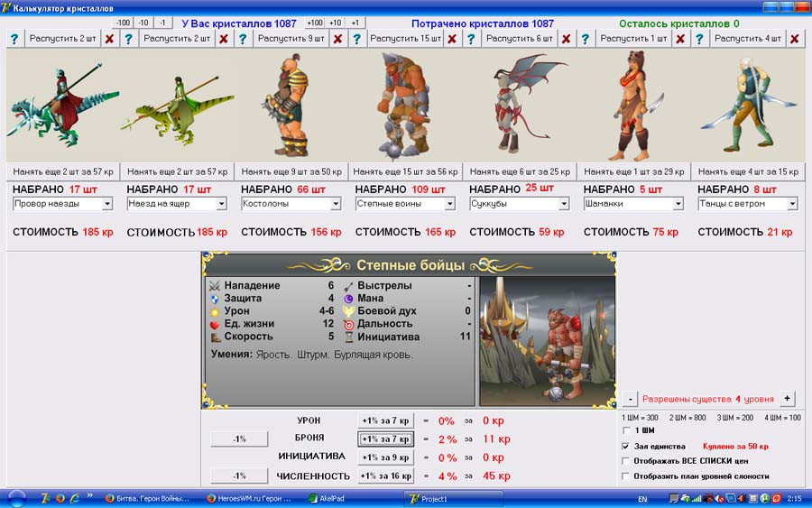Click question mark beside Распустить 1 шт

(x=585, y=39)
